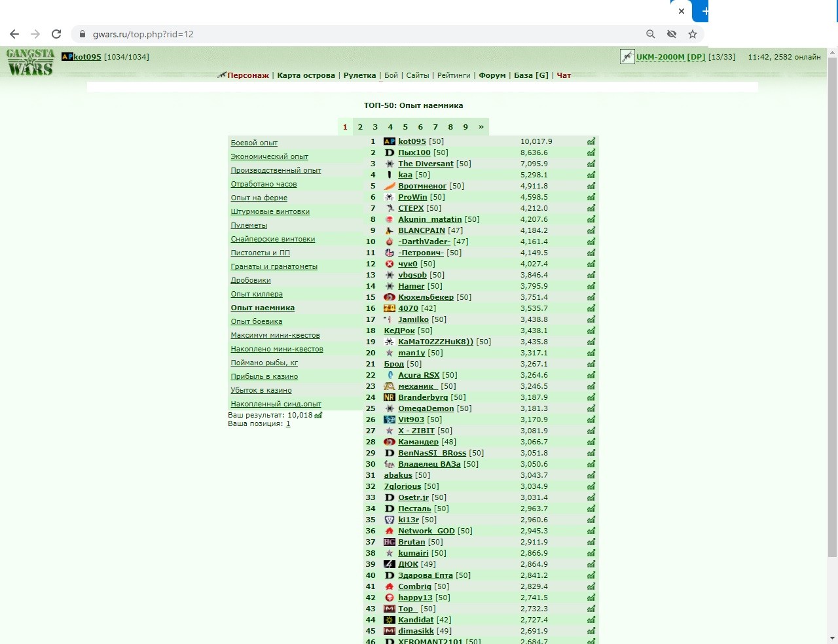This screenshot has height=644, width=838.
Task: Click syndicate icon next to Network_GOD
Action: point(390,531)
